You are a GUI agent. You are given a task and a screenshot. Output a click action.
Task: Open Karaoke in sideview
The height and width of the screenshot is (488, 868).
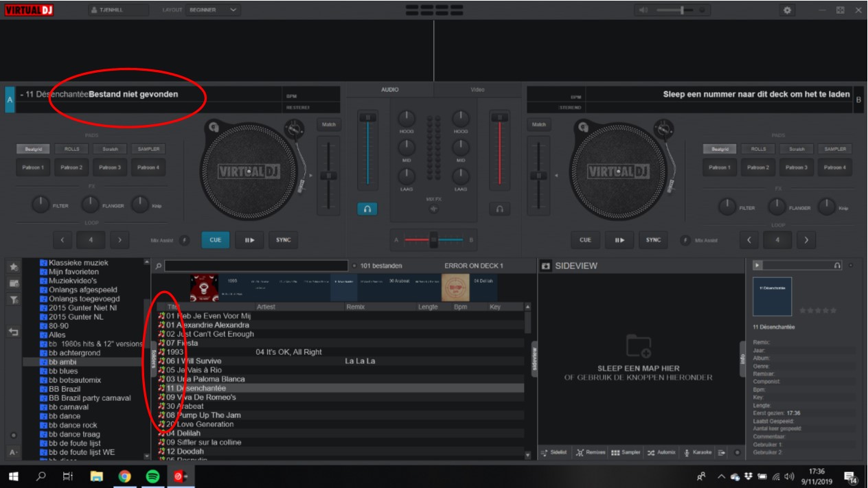coord(698,453)
